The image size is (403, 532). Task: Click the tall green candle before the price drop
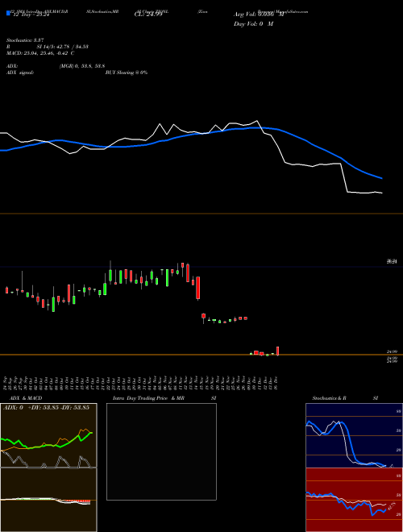point(167,278)
